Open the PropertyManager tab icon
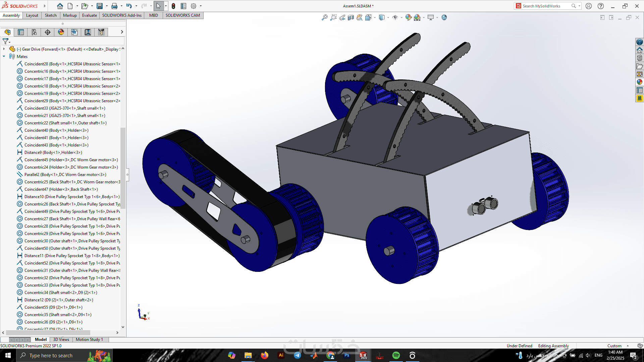The width and height of the screenshot is (644, 362). pyautogui.click(x=21, y=32)
